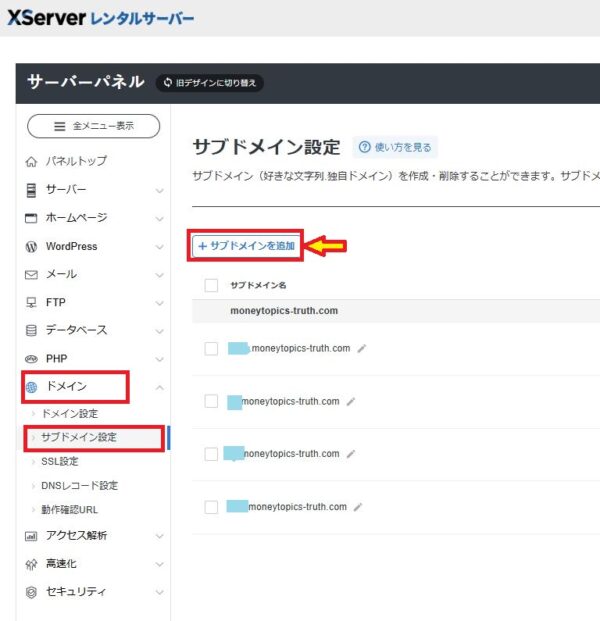Screen dimensions: 600x621
Task: Click the database icon in sidebar
Action: (31, 330)
